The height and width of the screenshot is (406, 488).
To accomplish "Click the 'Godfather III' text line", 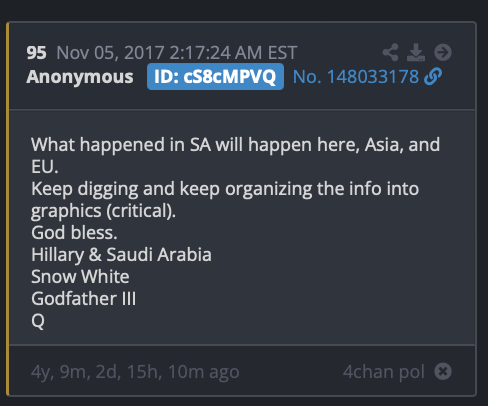I will [84, 299].
